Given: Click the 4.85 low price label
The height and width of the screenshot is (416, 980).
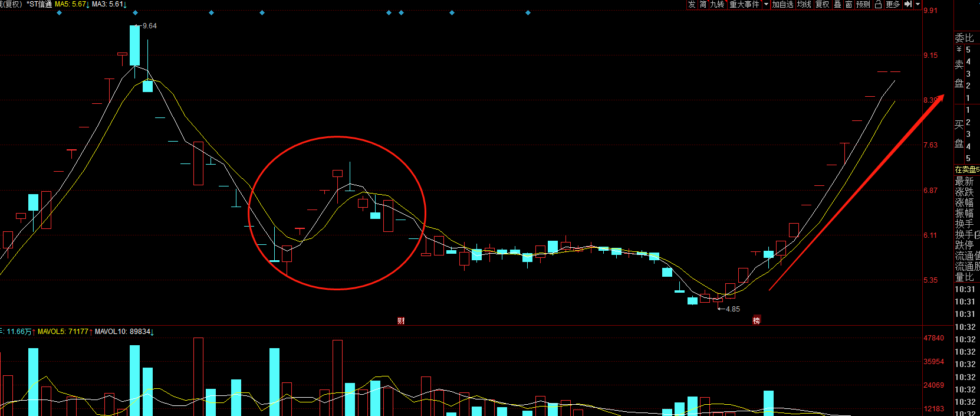Looking at the screenshot, I should tap(733, 309).
